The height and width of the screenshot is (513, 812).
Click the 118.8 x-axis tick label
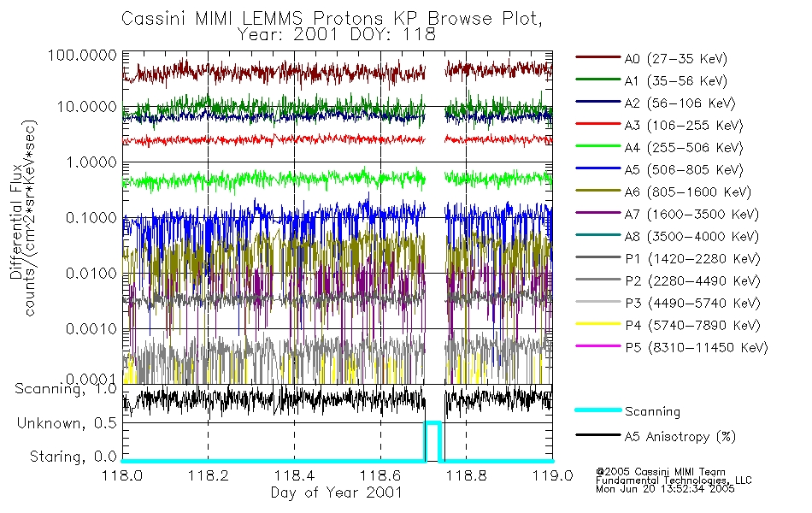466,475
